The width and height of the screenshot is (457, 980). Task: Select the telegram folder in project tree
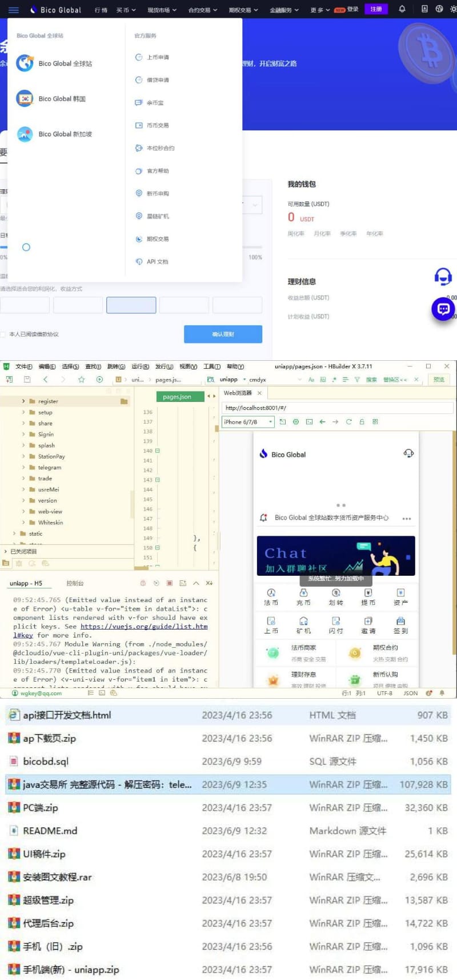tap(49, 467)
